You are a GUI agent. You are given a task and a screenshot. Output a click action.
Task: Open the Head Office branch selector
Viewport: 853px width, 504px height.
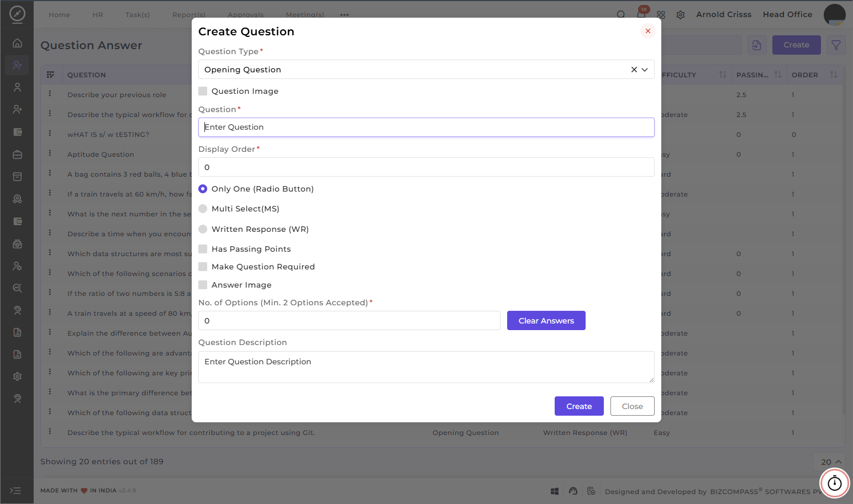(x=787, y=14)
